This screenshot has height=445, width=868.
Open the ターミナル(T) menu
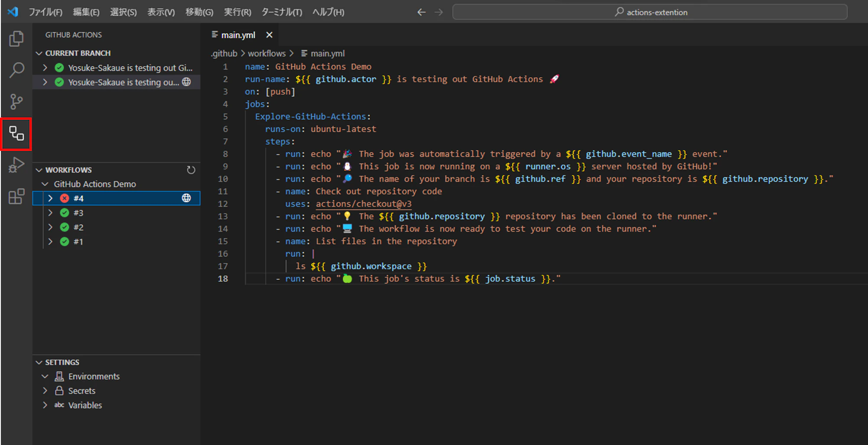281,12
